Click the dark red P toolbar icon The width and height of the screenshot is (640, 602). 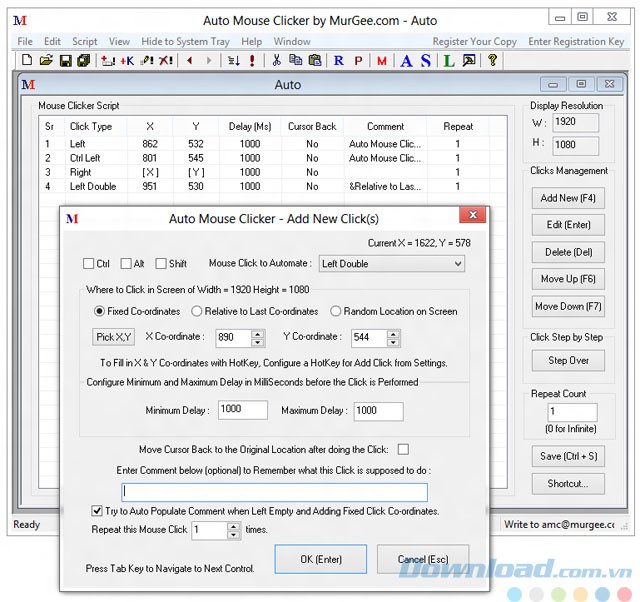pos(358,61)
